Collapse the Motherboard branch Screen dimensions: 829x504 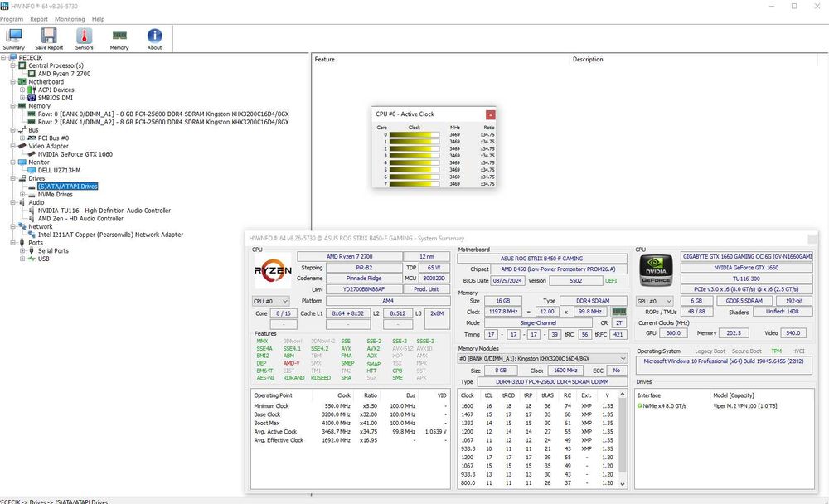tap(12, 81)
